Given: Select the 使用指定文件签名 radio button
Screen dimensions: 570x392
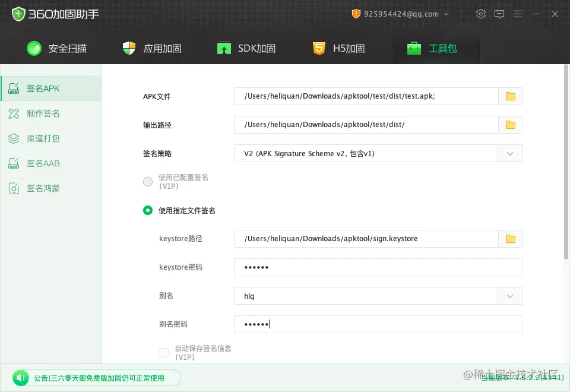Looking at the screenshot, I should pos(148,210).
